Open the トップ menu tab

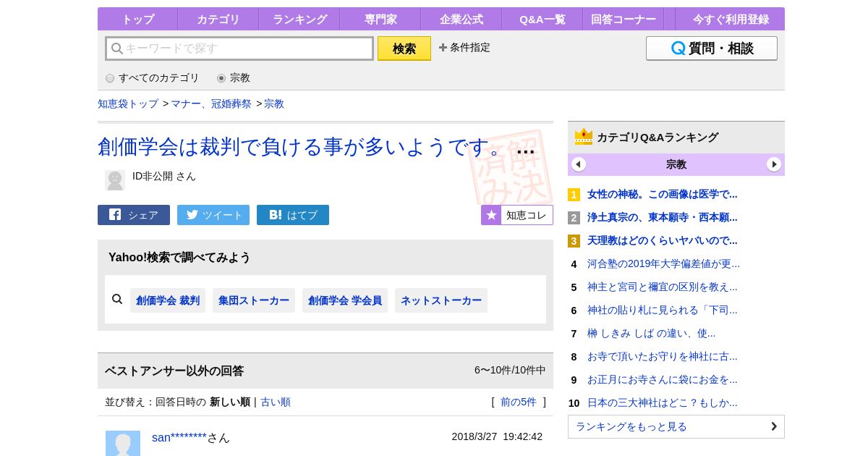coord(137,19)
